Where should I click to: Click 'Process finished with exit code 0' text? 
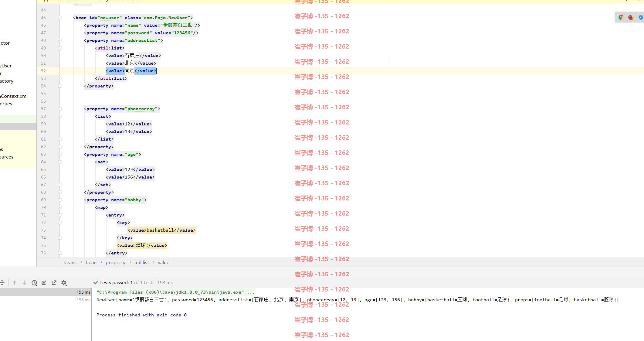pyautogui.click(x=141, y=315)
